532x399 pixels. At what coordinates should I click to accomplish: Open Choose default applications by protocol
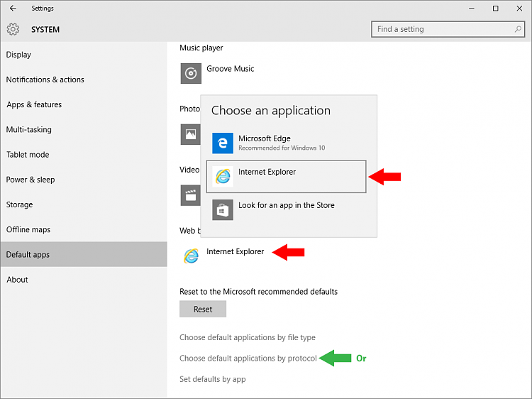(248, 359)
